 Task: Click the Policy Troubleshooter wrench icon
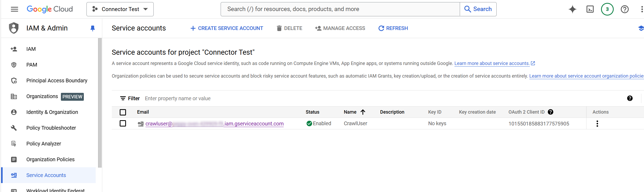coord(14,128)
